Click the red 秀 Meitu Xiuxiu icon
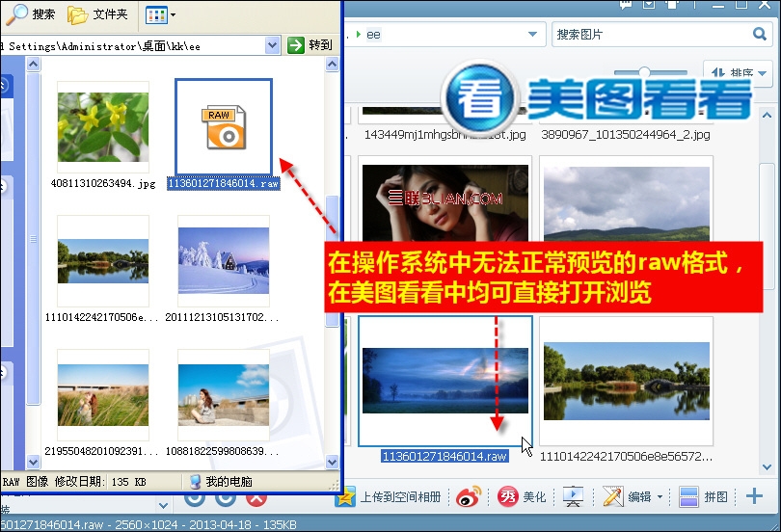 coord(507,496)
